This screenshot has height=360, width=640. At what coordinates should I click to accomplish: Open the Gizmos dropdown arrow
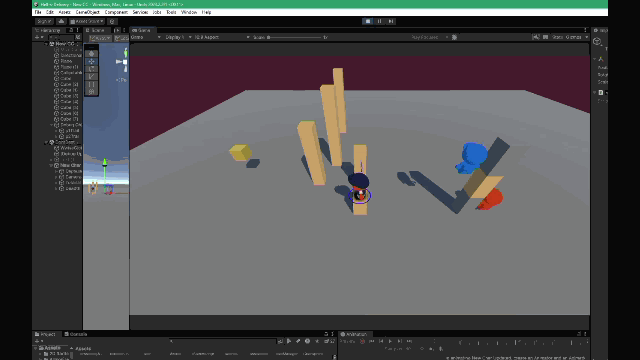click(587, 37)
